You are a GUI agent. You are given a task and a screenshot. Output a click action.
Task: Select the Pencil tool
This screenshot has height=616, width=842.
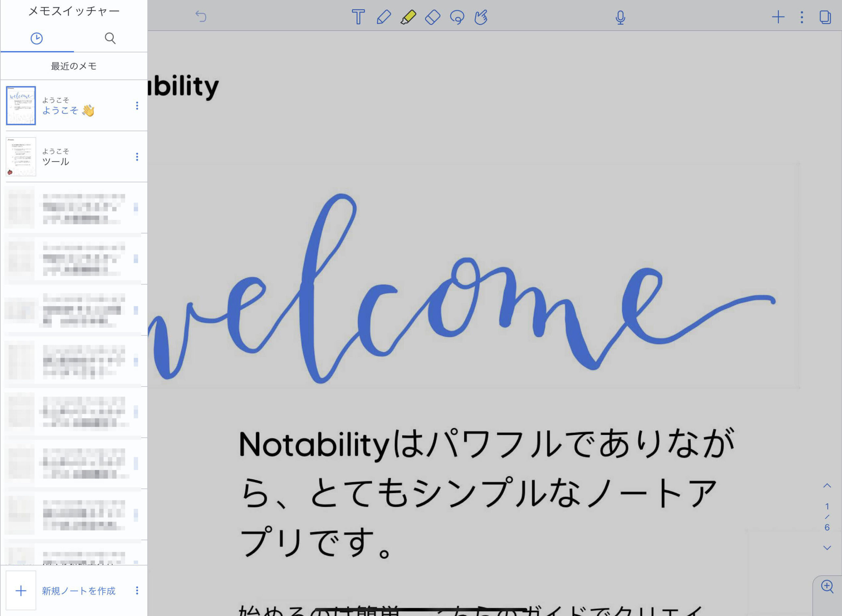point(384,17)
